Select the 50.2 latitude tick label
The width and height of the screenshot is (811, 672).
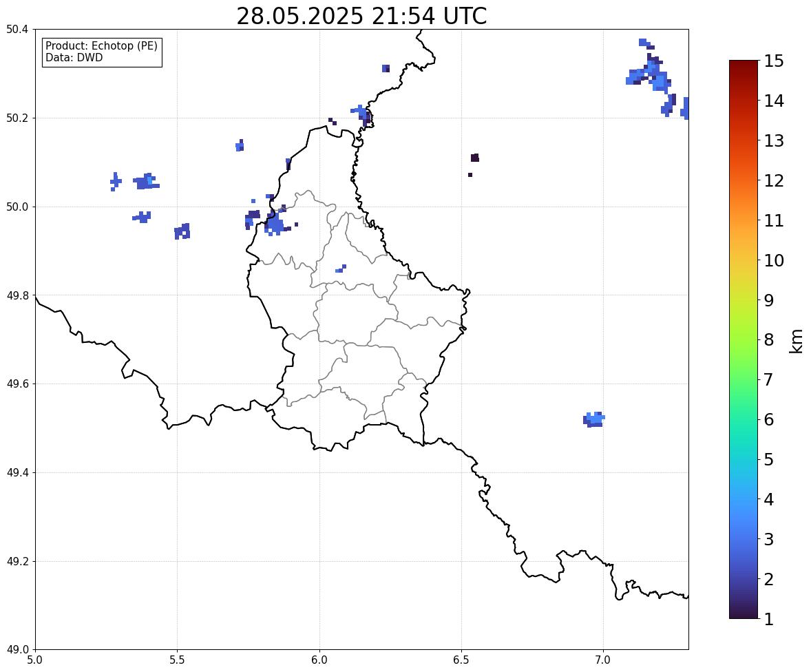17,118
